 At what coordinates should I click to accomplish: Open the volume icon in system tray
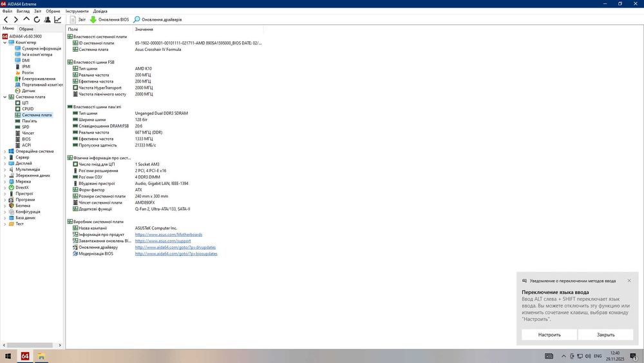point(588,356)
